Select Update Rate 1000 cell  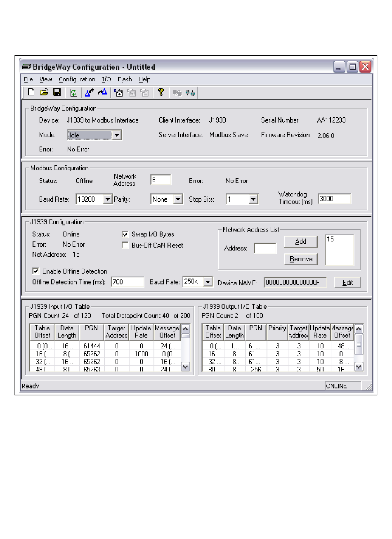click(141, 354)
